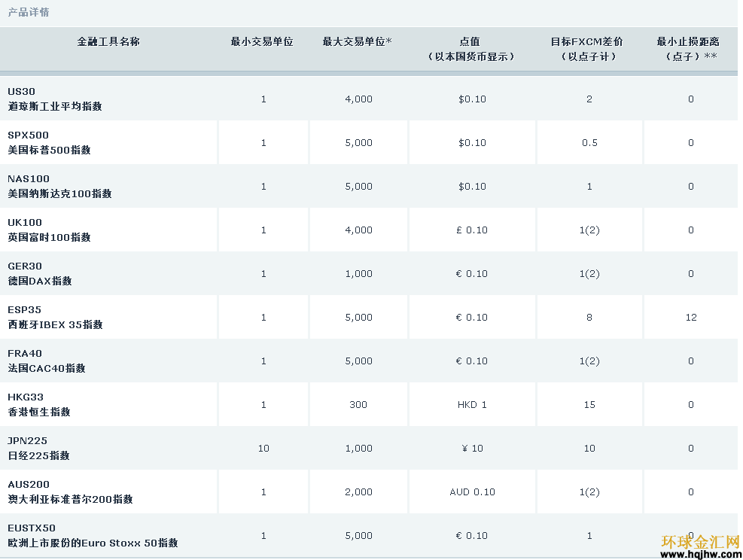This screenshot has height=560, width=743.
Task: Select the 德国DAX指数 name
Action: (40, 281)
